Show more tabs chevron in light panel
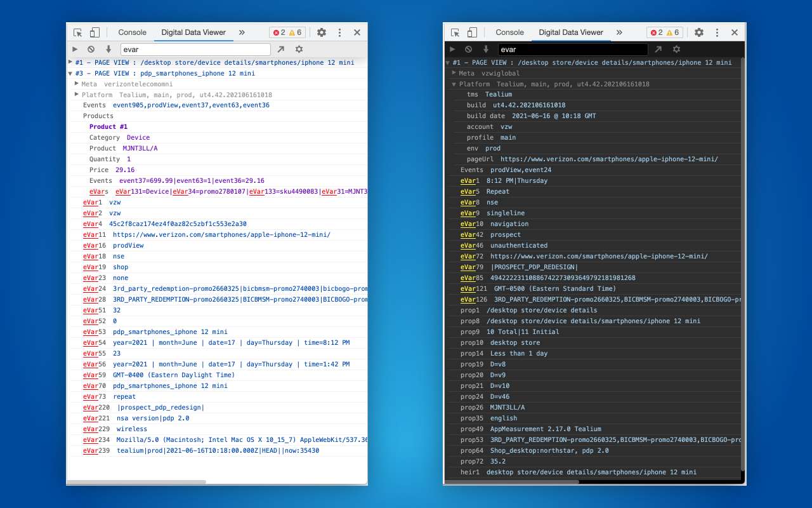The height and width of the screenshot is (508, 812). click(242, 32)
